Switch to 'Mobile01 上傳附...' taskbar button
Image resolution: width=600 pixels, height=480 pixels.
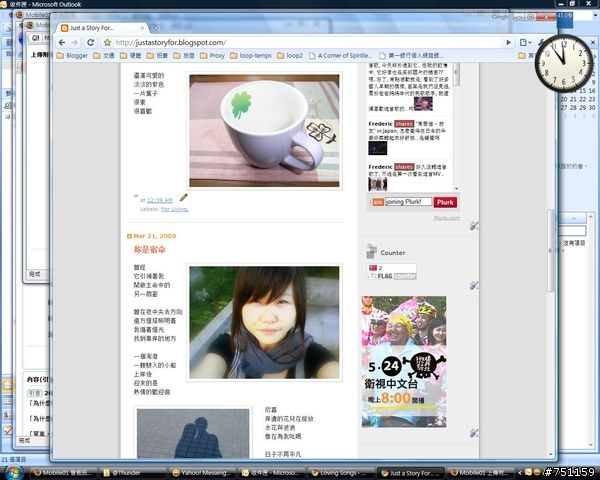[480, 473]
